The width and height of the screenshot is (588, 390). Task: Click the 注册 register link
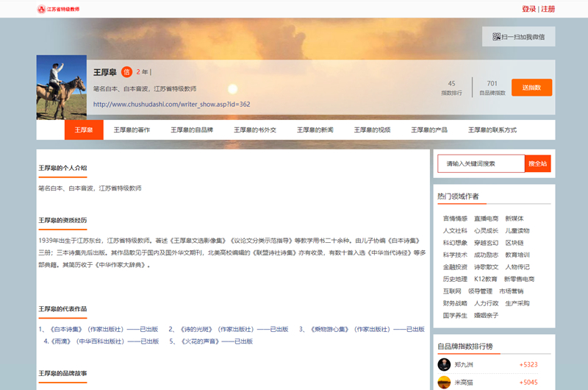548,9
